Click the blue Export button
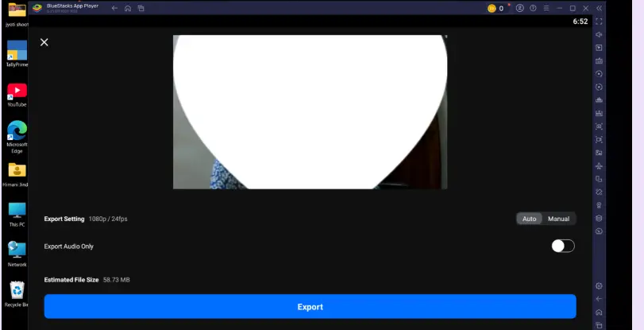This screenshot has width=644, height=330. pos(310,306)
